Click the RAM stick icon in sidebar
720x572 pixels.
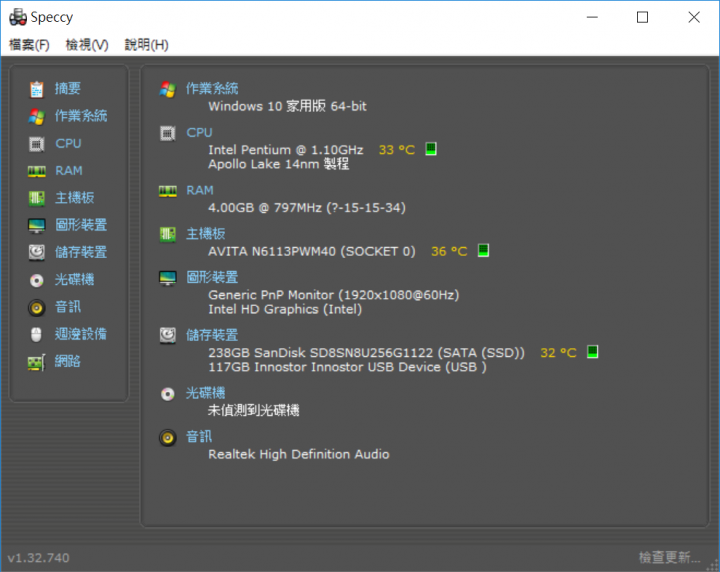[37, 171]
